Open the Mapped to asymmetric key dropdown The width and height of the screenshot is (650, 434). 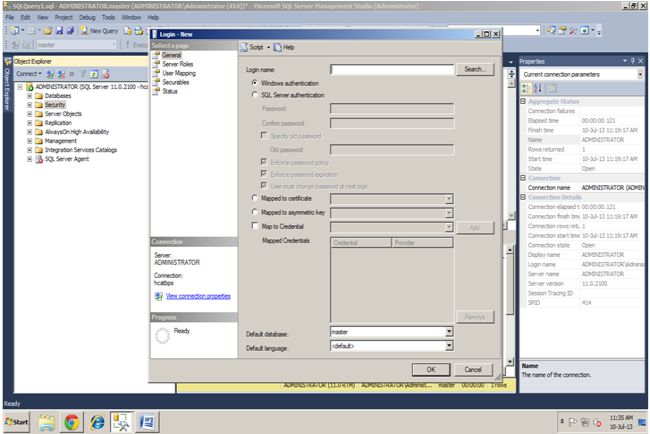pyautogui.click(x=449, y=213)
